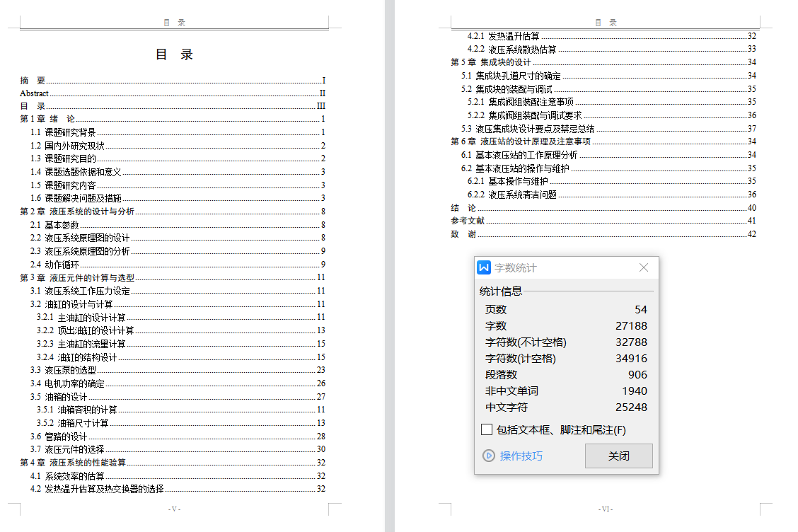
Task: Click the 1.4 课题选题依据和意义 entry
Action: click(x=178, y=172)
